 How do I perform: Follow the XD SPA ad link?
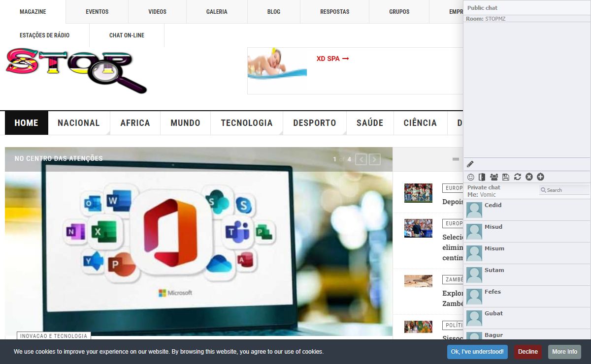332,59
